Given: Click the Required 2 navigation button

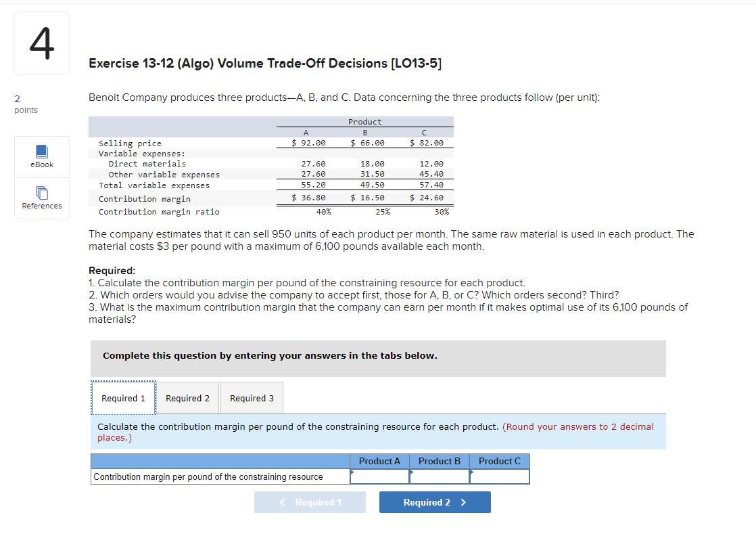Looking at the screenshot, I should [x=435, y=502].
